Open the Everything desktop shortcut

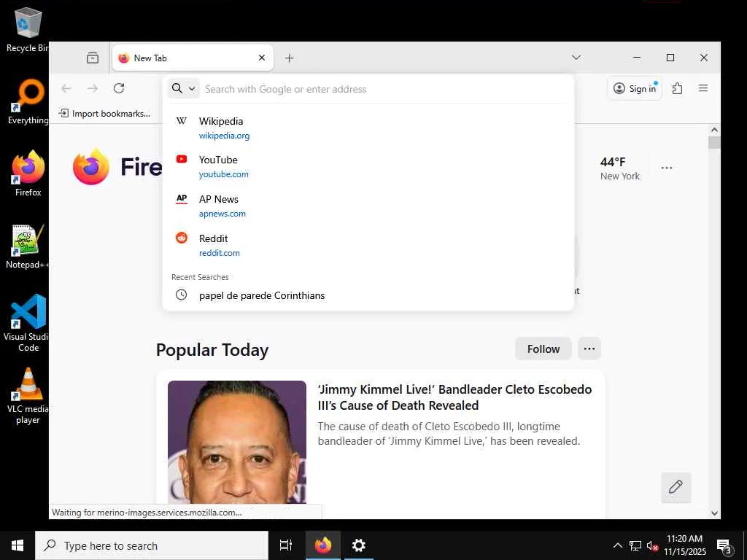point(28,101)
